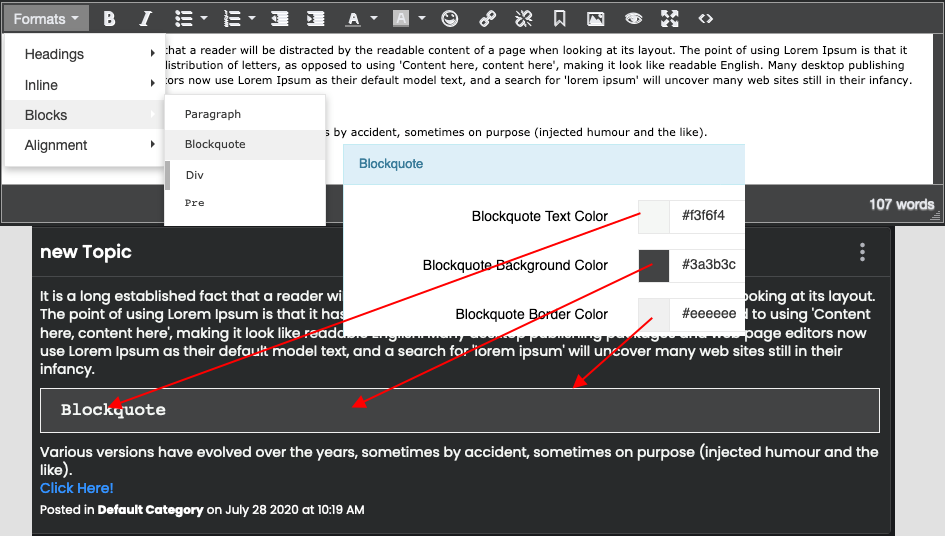Open the source code view
The image size is (945, 536).
705,19
